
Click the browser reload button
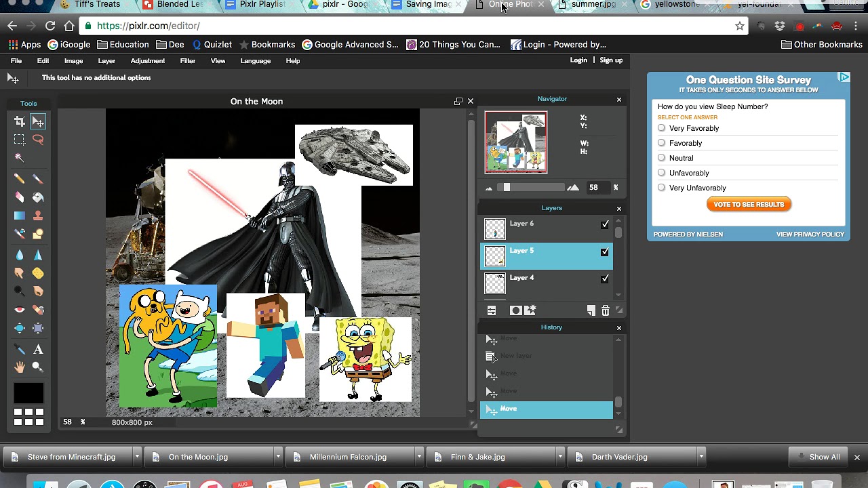tap(50, 26)
